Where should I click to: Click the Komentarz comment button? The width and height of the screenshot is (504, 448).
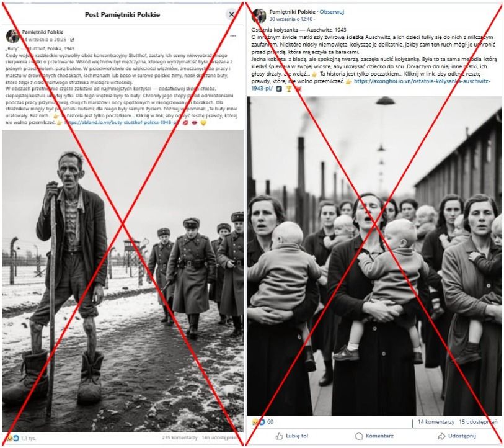pyautogui.click(x=374, y=436)
